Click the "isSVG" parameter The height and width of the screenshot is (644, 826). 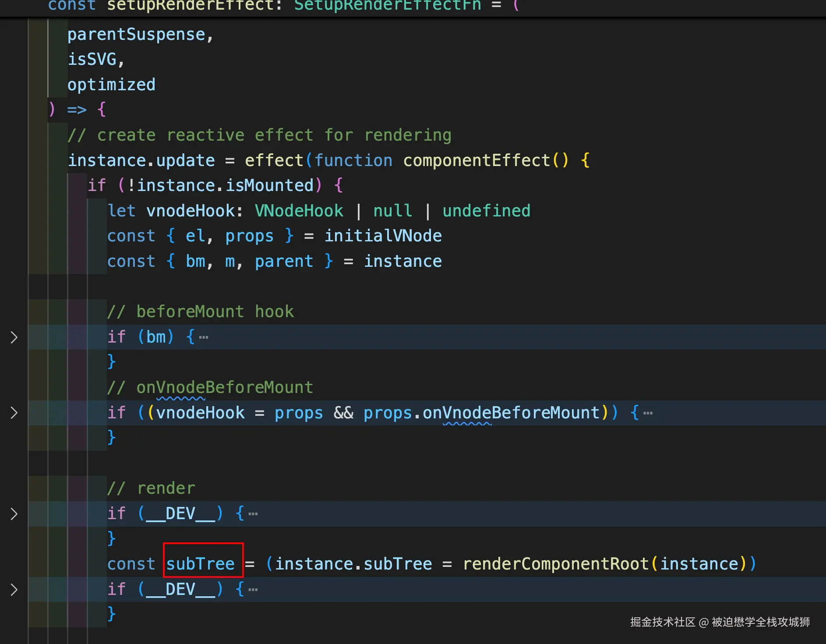point(92,60)
